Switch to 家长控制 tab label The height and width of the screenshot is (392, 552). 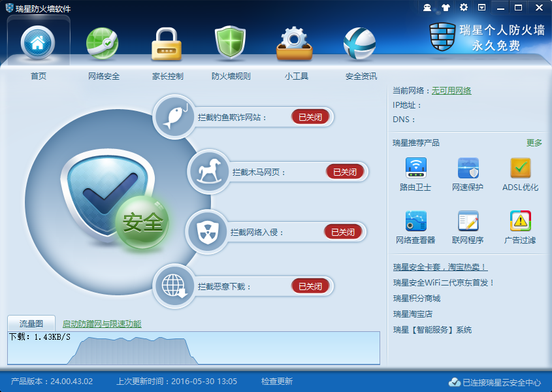(168, 76)
